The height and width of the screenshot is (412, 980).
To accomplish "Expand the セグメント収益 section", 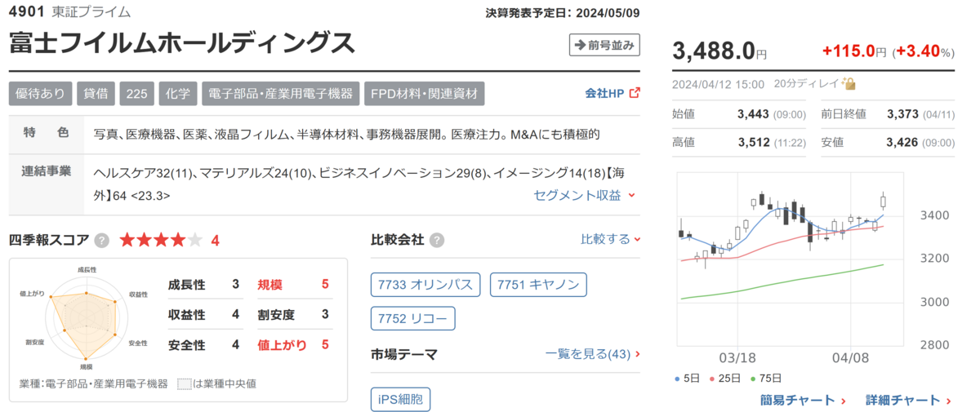I will [584, 195].
